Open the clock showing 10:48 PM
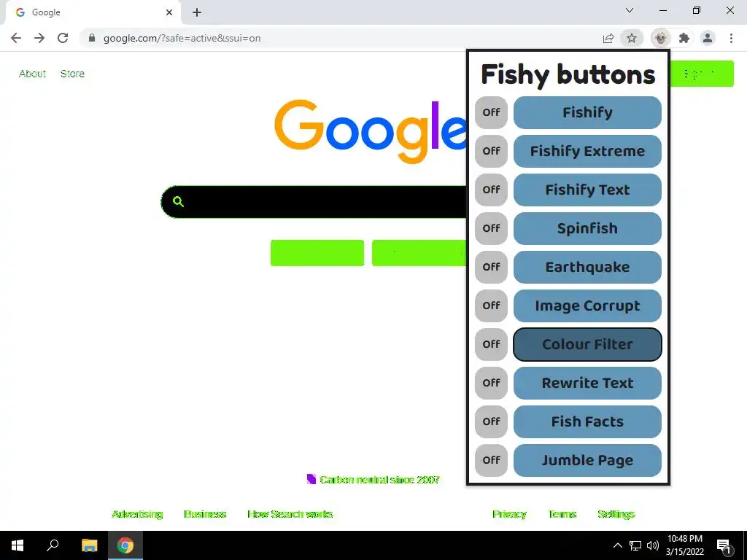 (x=684, y=545)
